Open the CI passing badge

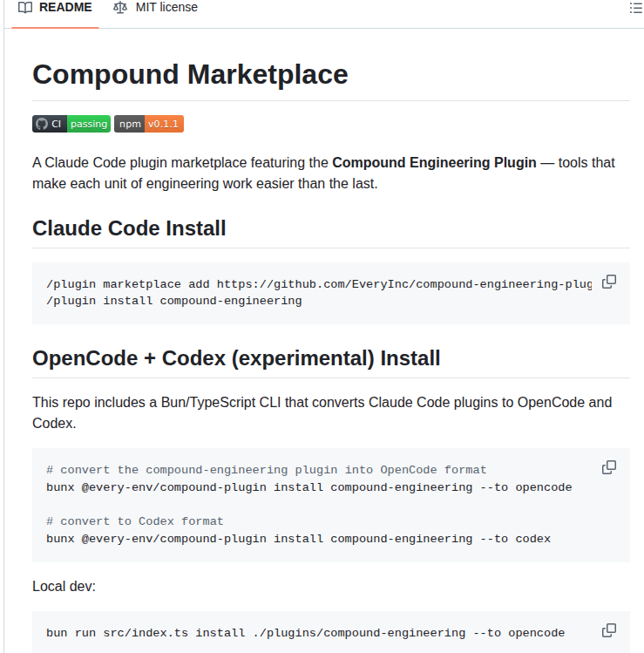pyautogui.click(x=71, y=124)
